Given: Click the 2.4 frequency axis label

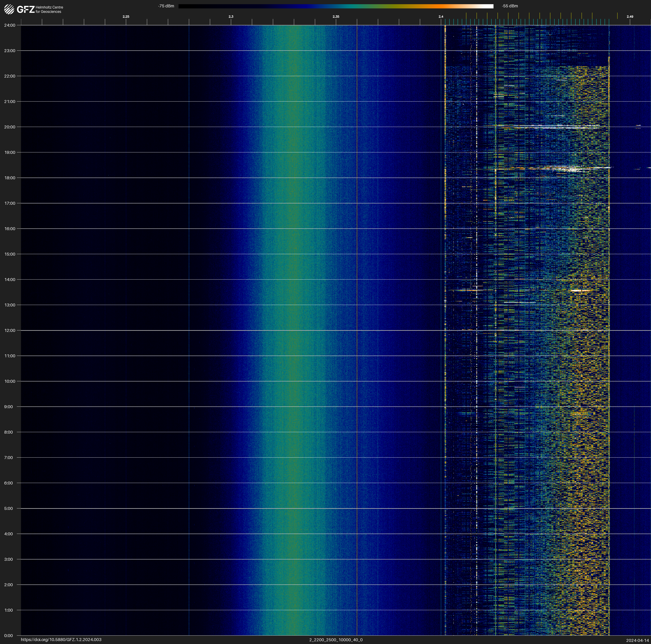Looking at the screenshot, I should point(441,17).
